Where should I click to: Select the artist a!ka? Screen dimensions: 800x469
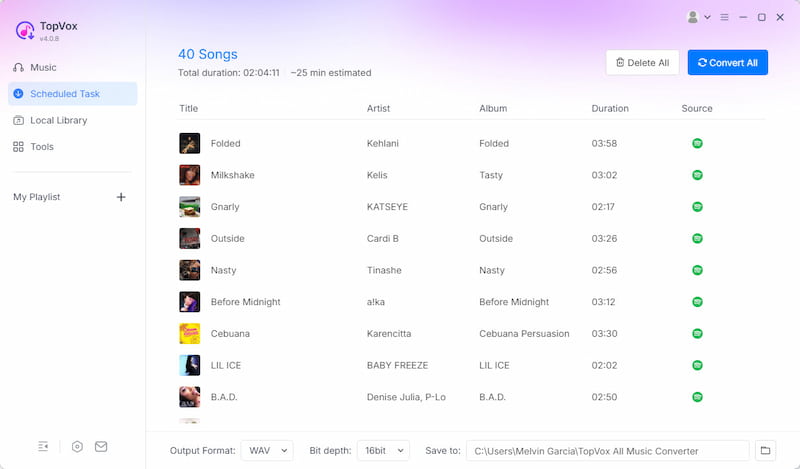pos(376,302)
